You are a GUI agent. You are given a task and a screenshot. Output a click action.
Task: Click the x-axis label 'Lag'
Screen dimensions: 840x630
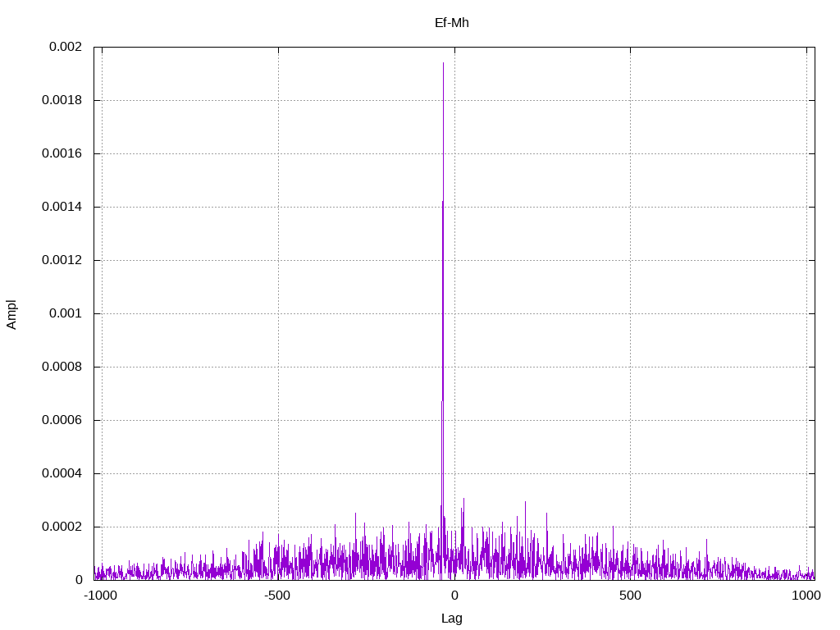pos(452,619)
